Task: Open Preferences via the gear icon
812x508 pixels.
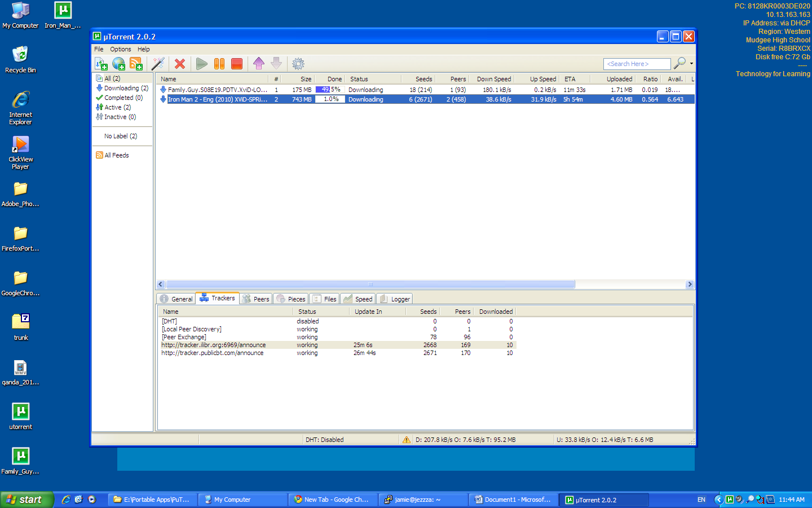Action: [x=298, y=64]
